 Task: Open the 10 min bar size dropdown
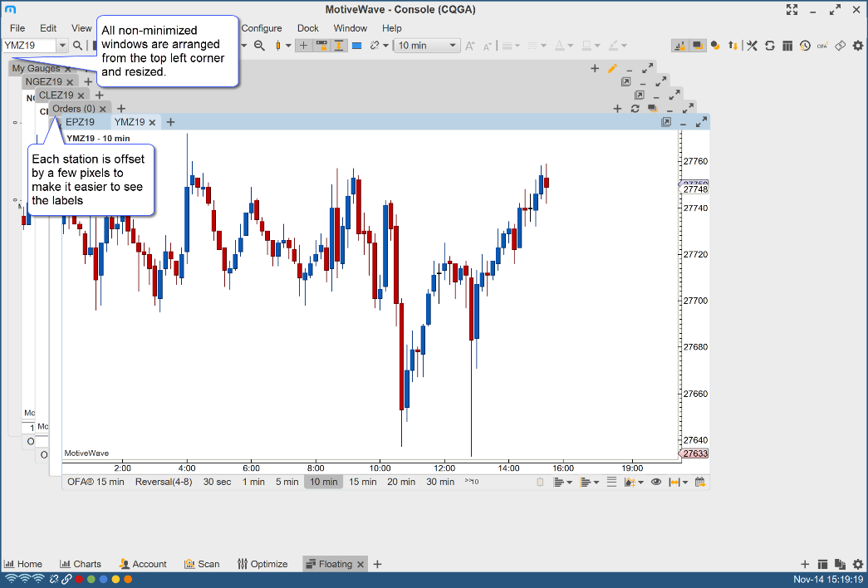coord(427,46)
